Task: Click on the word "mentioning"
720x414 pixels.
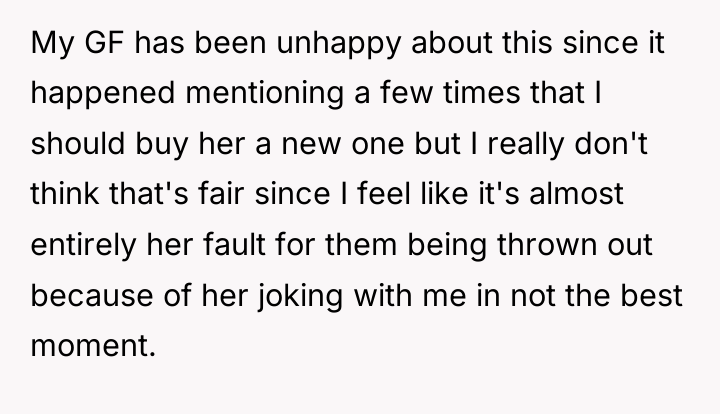Action: (264, 94)
